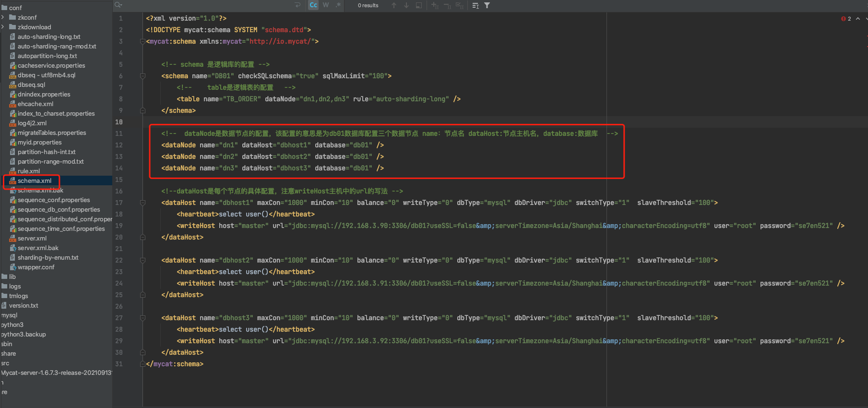Click the select all occurrences icon
Screen dimensions: 868x408
point(459,5)
